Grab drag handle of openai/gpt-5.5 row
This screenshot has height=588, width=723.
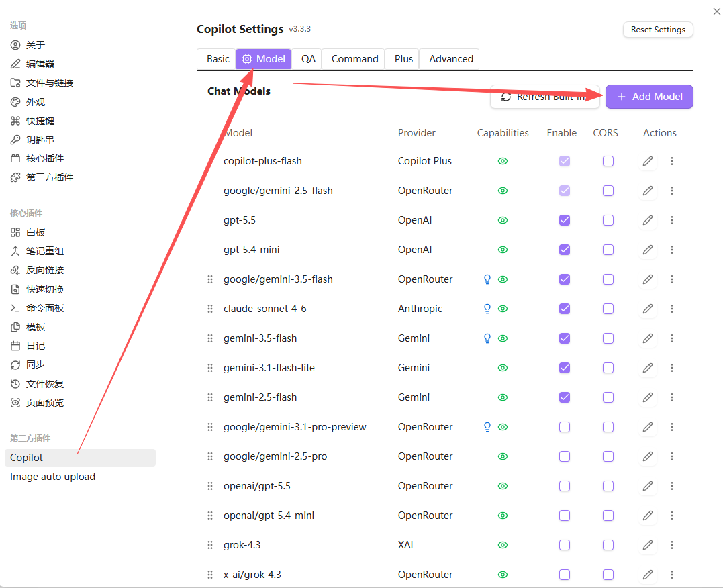tap(210, 485)
